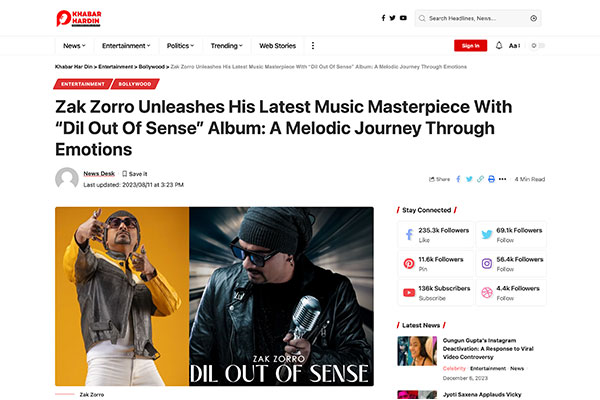This screenshot has height=400, width=600.
Task: Follow on Instagram with 56.4k followers
Action: 511,264
